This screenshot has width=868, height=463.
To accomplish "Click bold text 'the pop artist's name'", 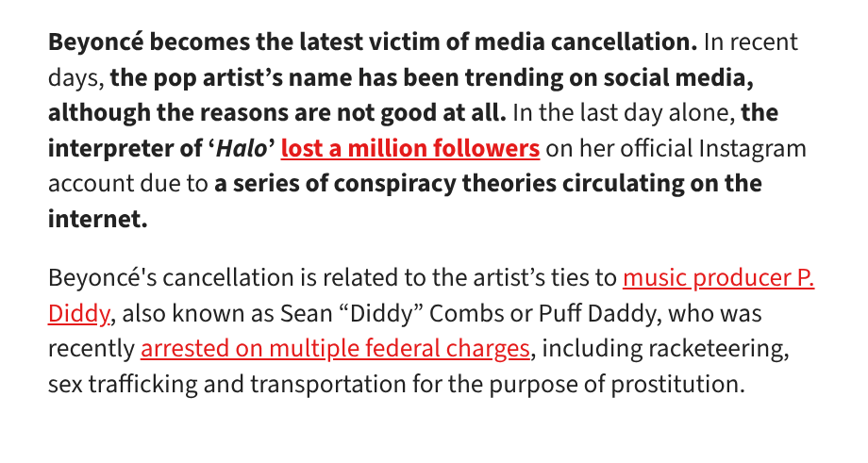I will [x=231, y=77].
